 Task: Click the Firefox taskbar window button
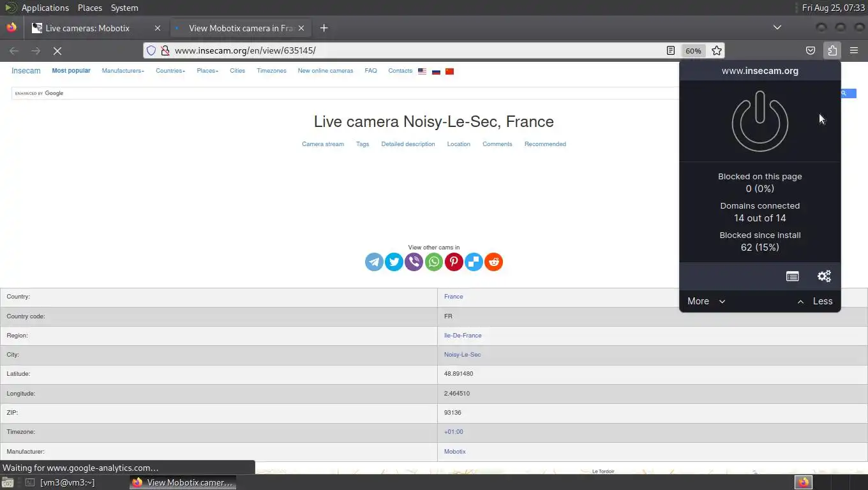pos(183,482)
